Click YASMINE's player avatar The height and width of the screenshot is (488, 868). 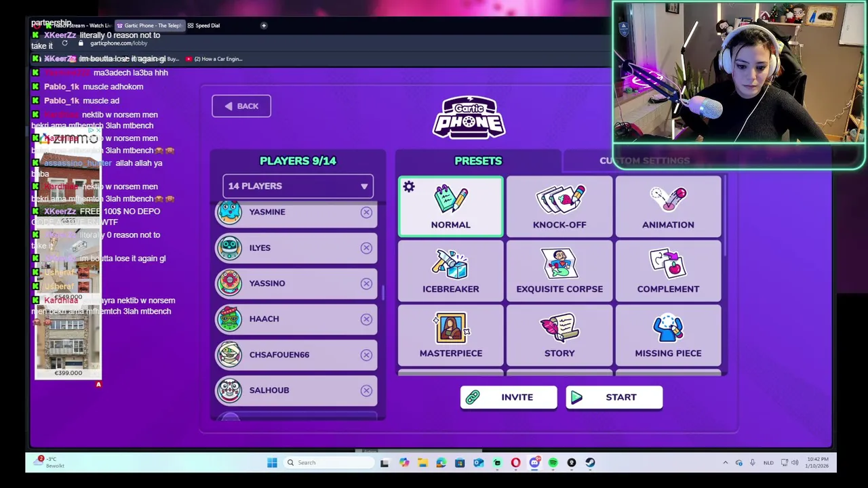click(x=229, y=212)
